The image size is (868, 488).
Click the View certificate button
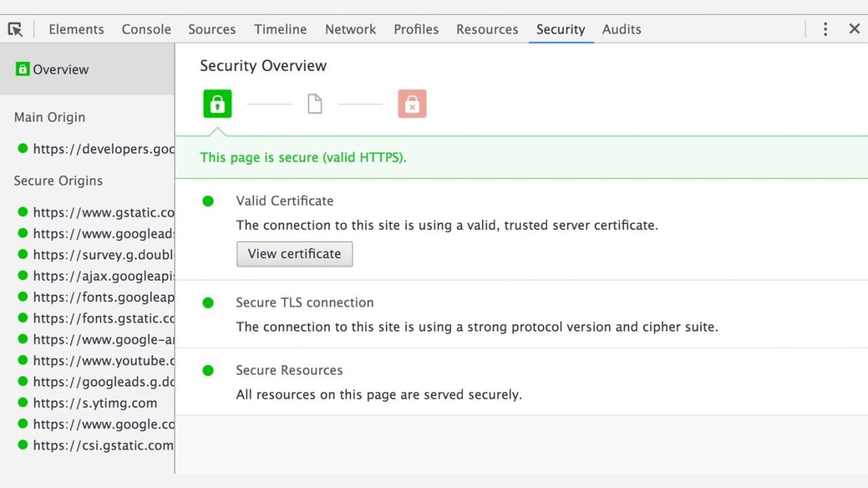coord(294,254)
